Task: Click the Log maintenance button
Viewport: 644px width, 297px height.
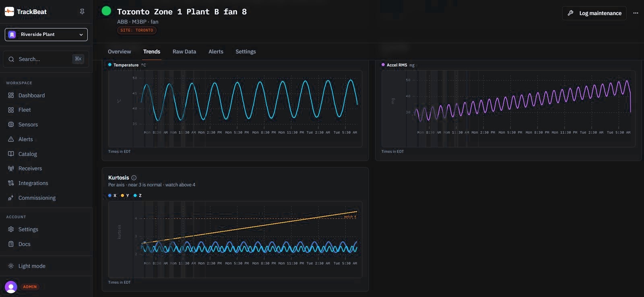Action: tap(594, 13)
